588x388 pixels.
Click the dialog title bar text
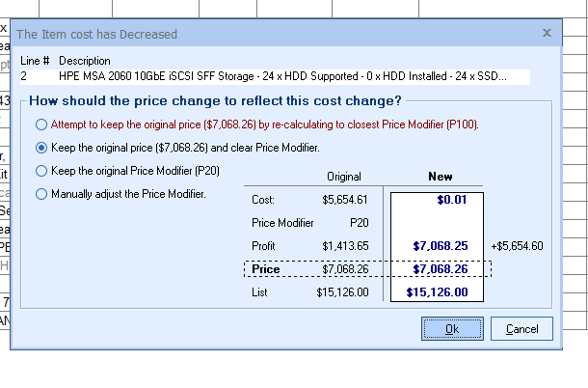pyautogui.click(x=97, y=34)
